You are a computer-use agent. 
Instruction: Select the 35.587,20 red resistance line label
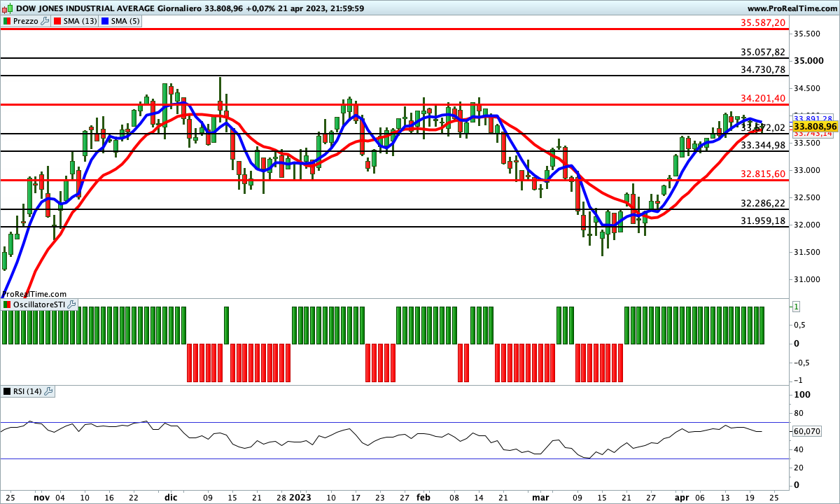[x=763, y=22]
